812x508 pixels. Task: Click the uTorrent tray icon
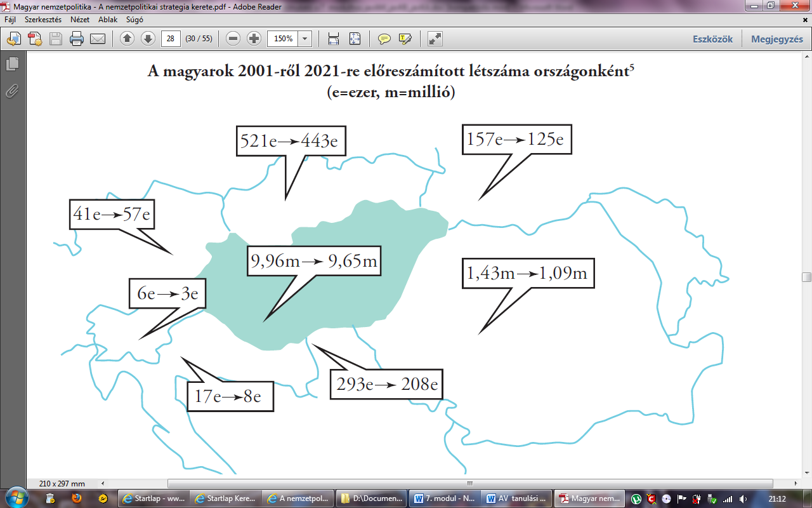click(636, 499)
